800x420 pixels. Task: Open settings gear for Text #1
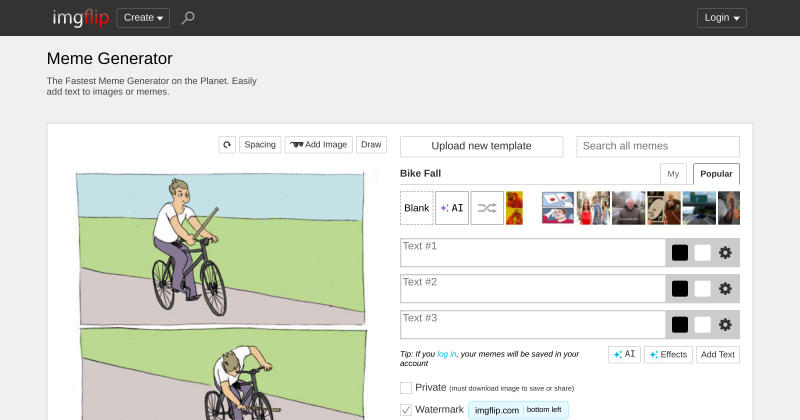tap(725, 253)
